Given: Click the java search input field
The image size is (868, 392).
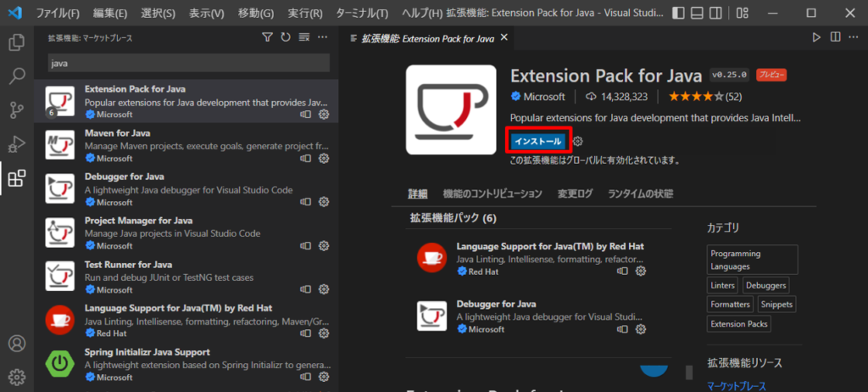Looking at the screenshot, I should pyautogui.click(x=189, y=63).
